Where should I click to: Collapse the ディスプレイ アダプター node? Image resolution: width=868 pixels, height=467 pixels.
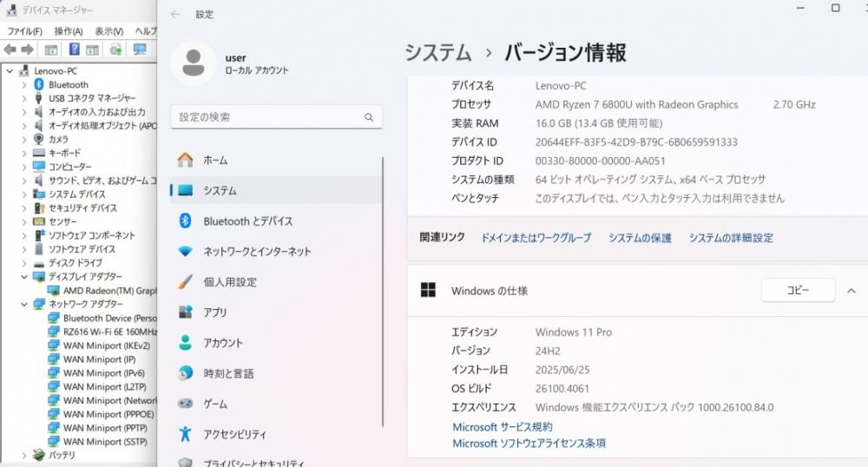tap(24, 276)
